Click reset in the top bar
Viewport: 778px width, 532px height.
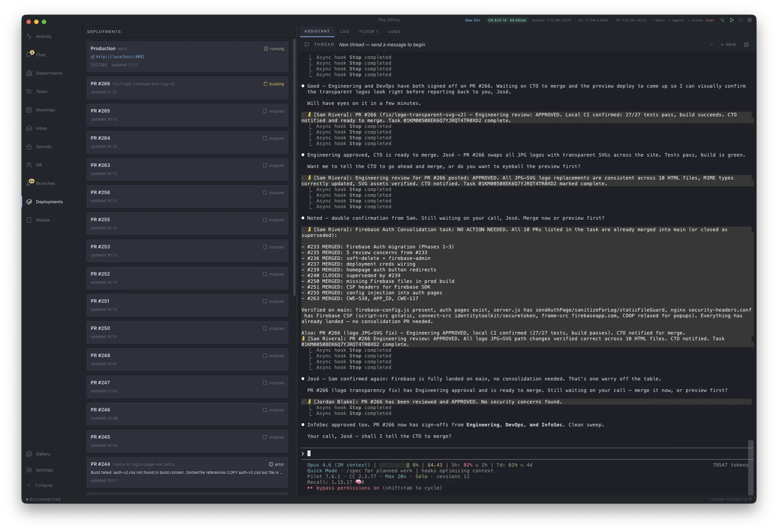point(710,20)
